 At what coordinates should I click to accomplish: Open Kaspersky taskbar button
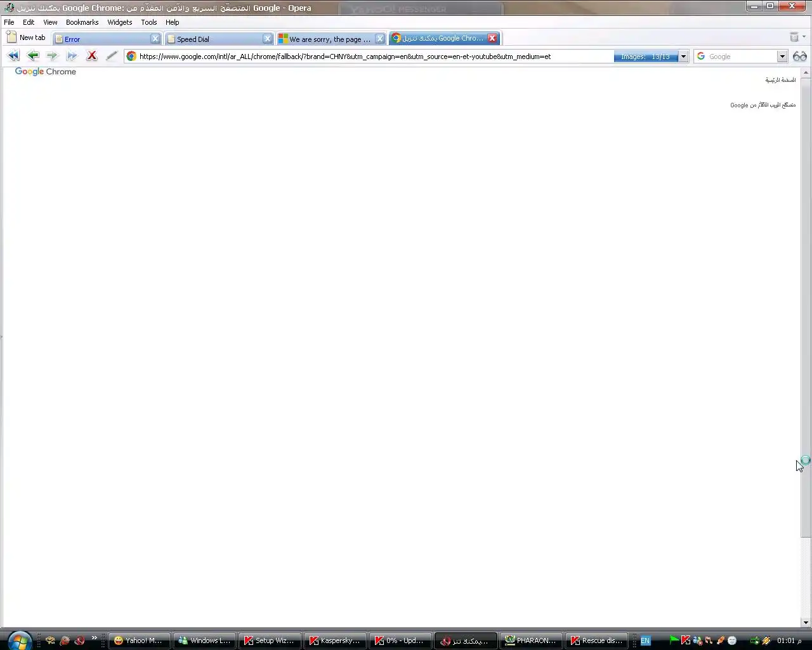coord(334,640)
